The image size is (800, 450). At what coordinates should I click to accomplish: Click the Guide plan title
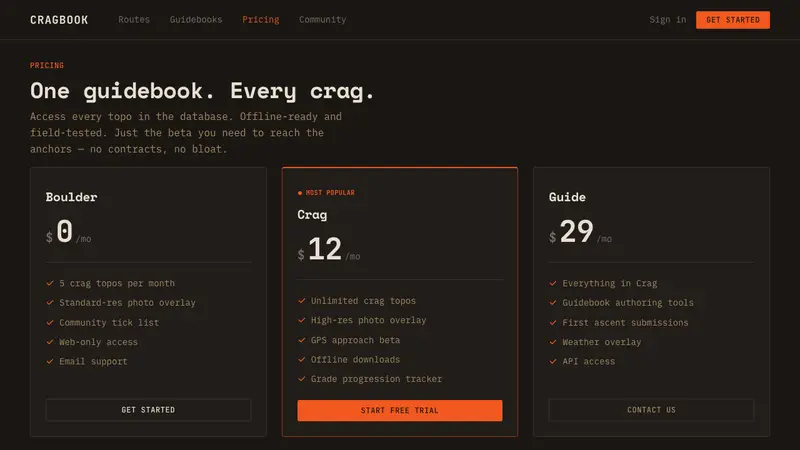567,197
